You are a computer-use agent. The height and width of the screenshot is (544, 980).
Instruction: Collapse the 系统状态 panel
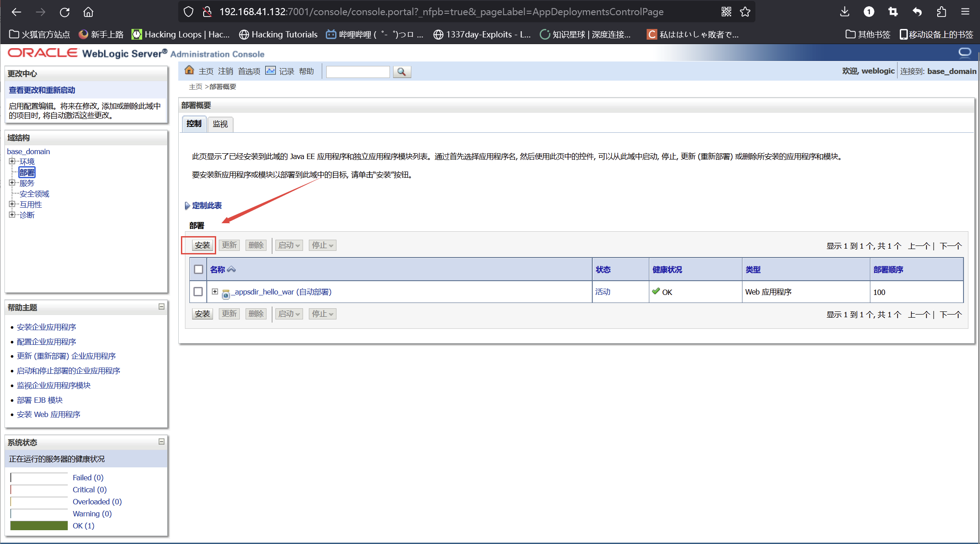pos(161,442)
